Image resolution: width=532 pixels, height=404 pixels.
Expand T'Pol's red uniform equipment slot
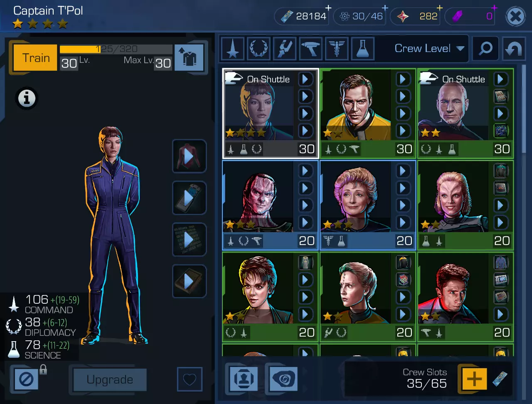(189, 156)
